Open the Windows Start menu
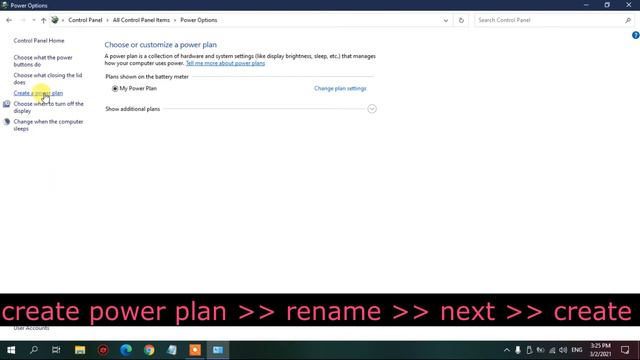The image size is (640, 360). point(11,350)
